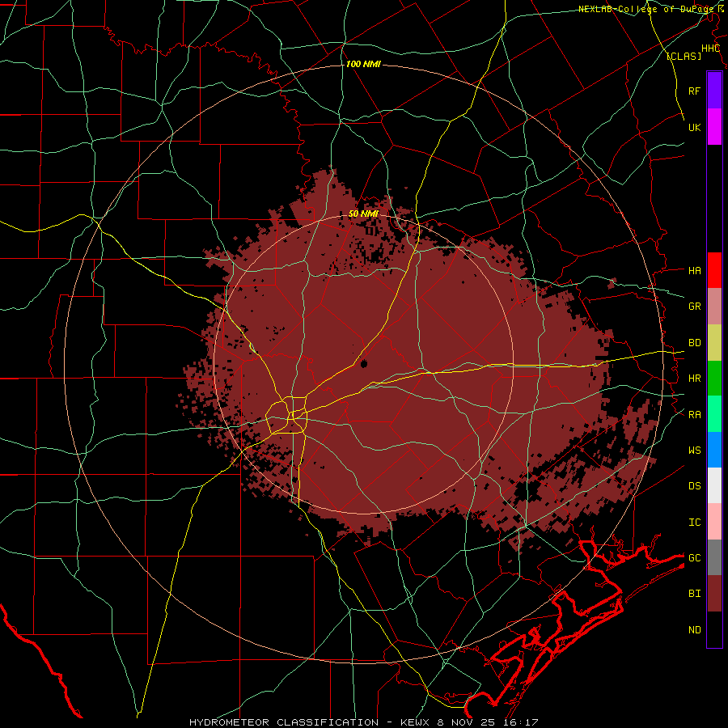This screenshot has height=728, width=728.
Task: Click the HR legend label
Action: [694, 379]
